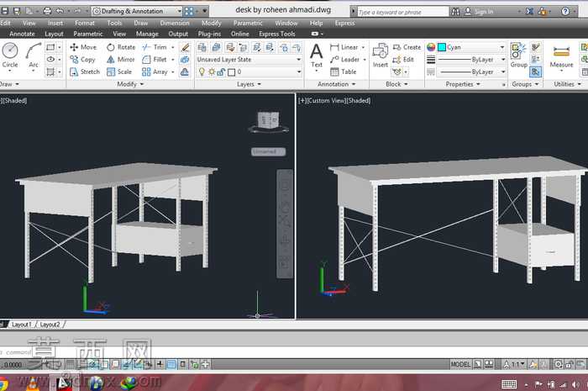This screenshot has width=588, height=391.
Task: Toggle layer 0 freeze sun icon
Action: click(x=212, y=71)
